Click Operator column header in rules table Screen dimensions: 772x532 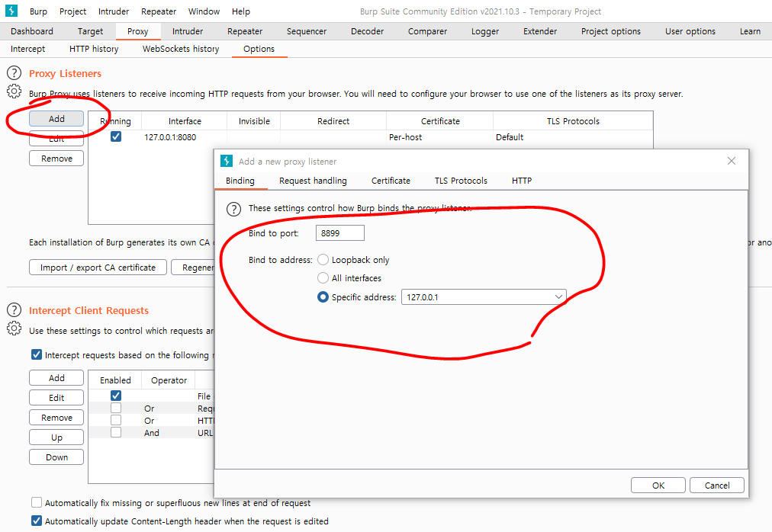(x=169, y=380)
